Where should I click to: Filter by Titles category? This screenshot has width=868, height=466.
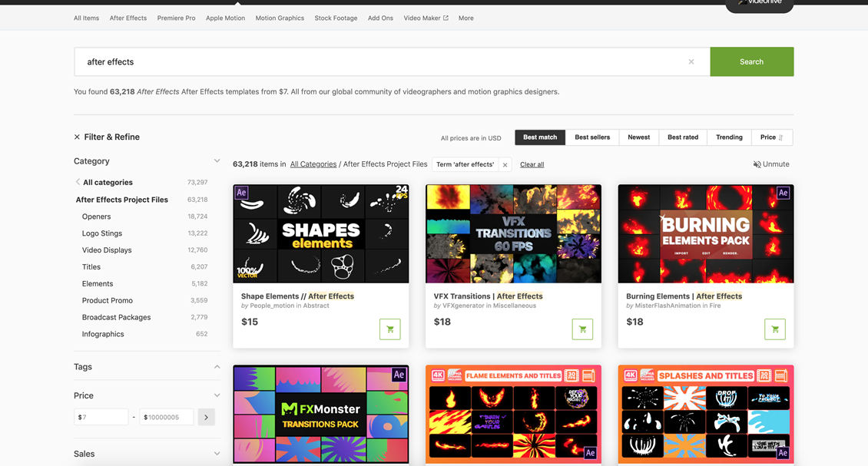[91, 266]
